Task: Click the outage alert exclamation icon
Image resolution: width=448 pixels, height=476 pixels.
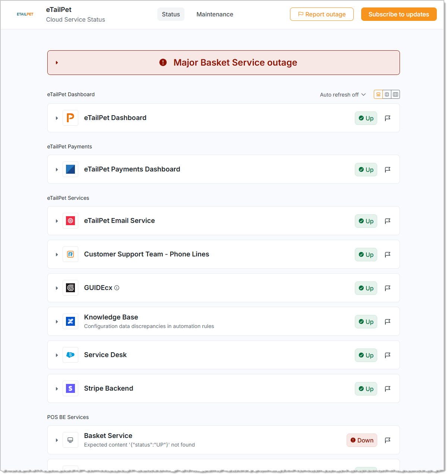Action: [163, 62]
